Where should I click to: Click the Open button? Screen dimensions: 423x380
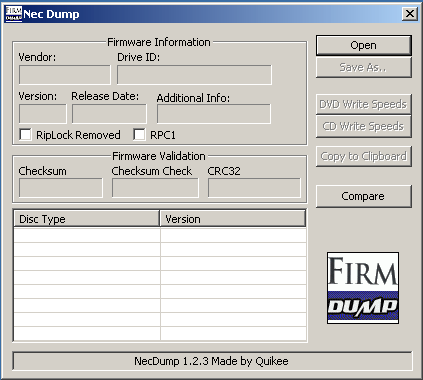pos(364,45)
